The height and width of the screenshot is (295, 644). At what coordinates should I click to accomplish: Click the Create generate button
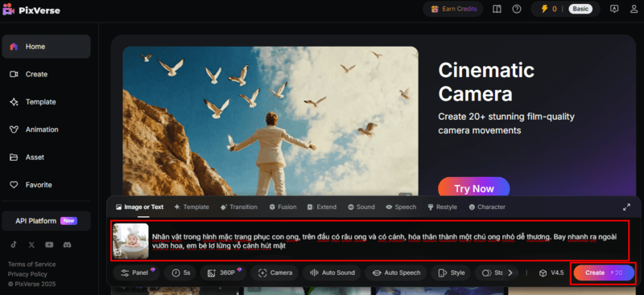pos(604,272)
